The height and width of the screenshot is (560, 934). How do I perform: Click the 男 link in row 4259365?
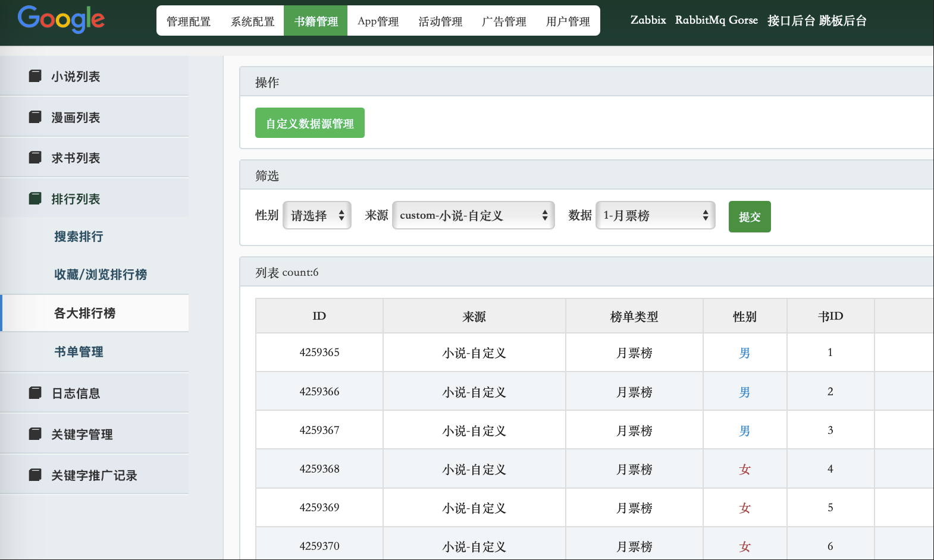744,353
